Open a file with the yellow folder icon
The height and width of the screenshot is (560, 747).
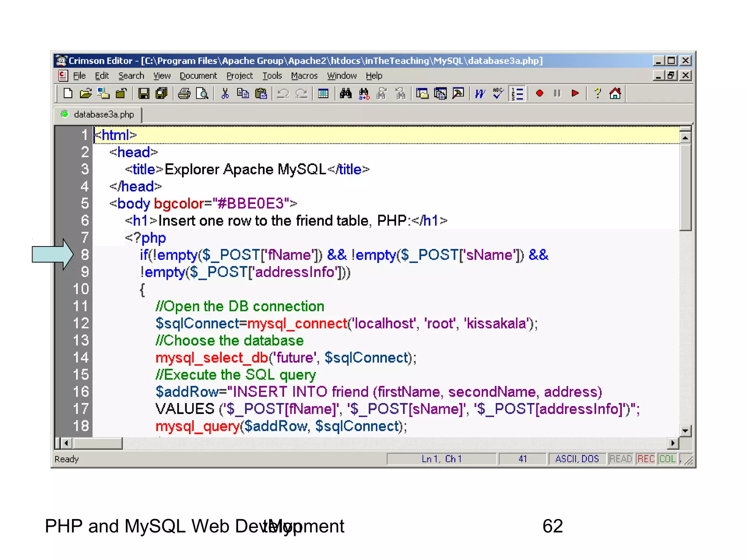pyautogui.click(x=86, y=94)
